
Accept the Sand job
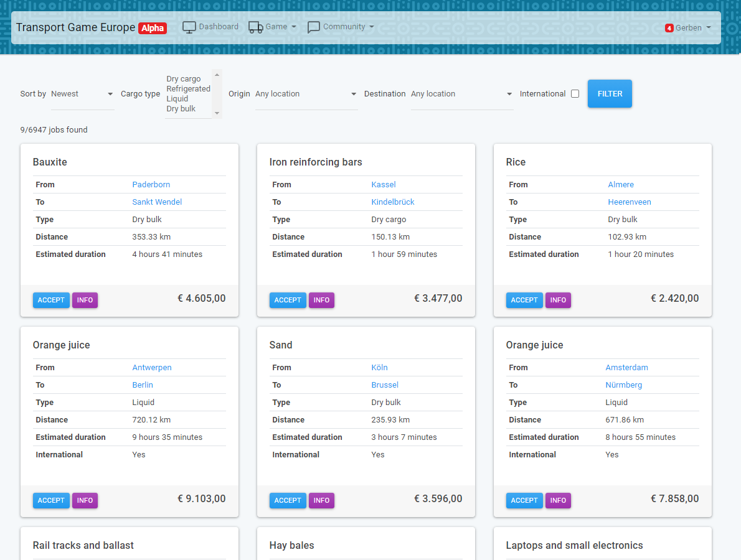pos(288,500)
